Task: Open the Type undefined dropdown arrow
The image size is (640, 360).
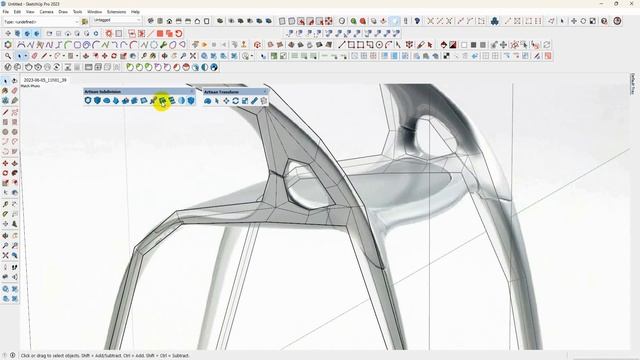Action: coord(77,22)
